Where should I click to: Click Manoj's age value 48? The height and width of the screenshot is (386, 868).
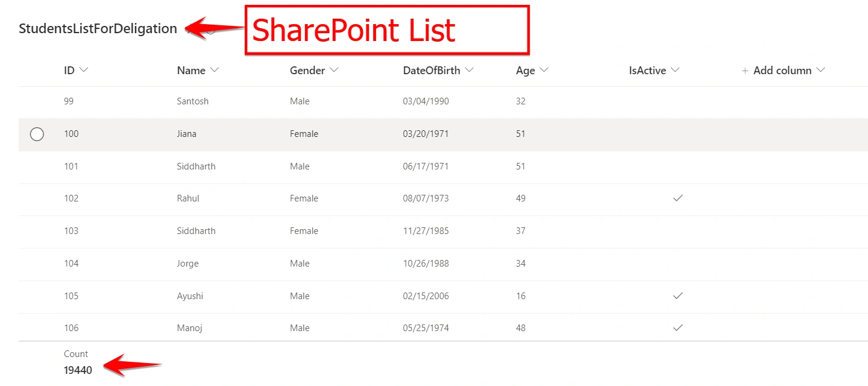[521, 328]
